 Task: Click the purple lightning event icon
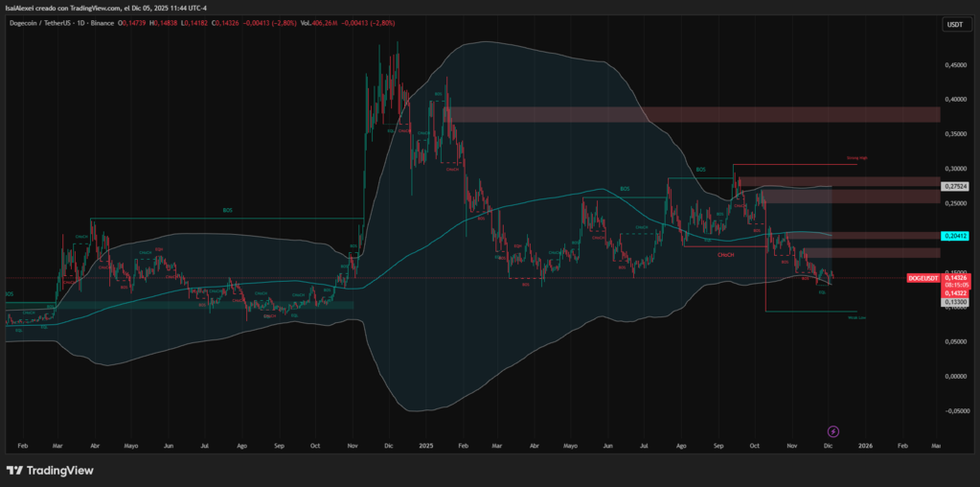[833, 431]
